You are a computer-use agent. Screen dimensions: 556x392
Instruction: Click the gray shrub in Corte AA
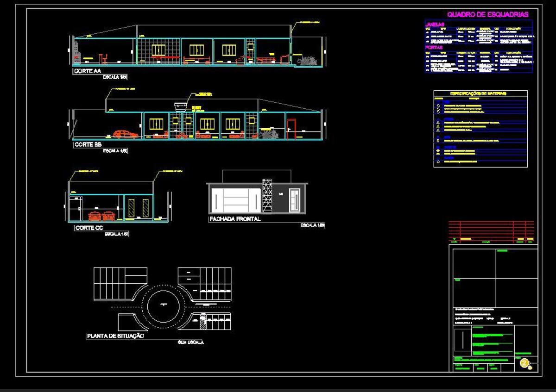tap(307, 61)
